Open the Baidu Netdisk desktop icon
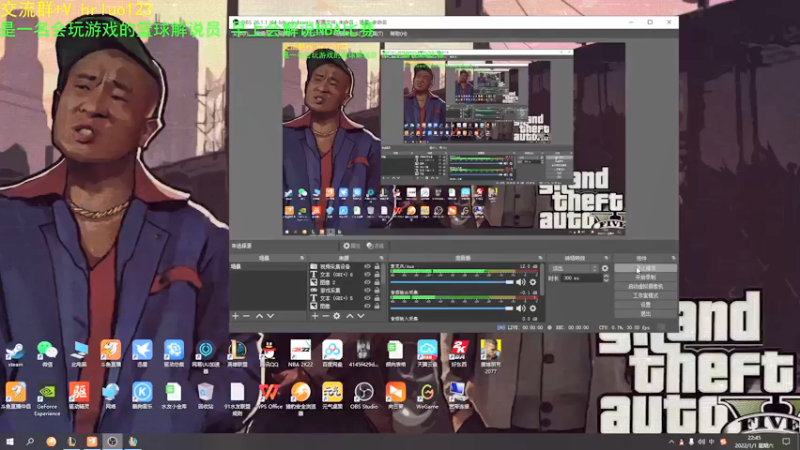The height and width of the screenshot is (450, 800). (332, 353)
